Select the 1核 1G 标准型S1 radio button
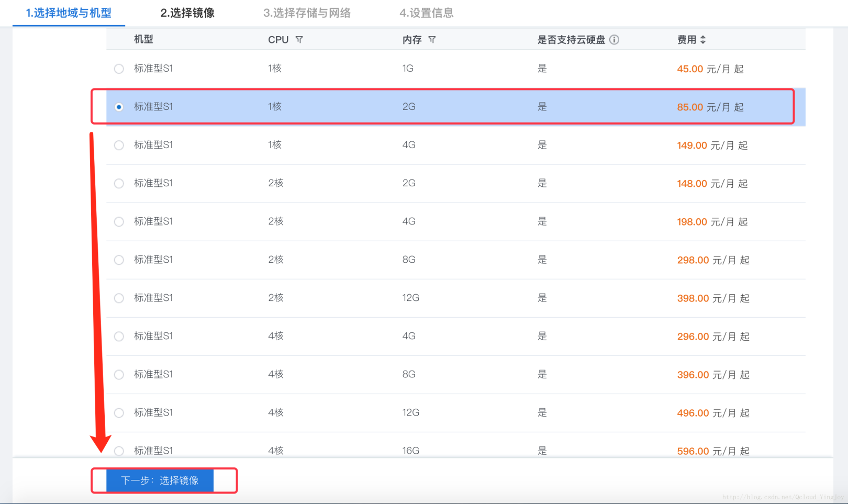This screenshot has width=848, height=504. pyautogui.click(x=119, y=69)
